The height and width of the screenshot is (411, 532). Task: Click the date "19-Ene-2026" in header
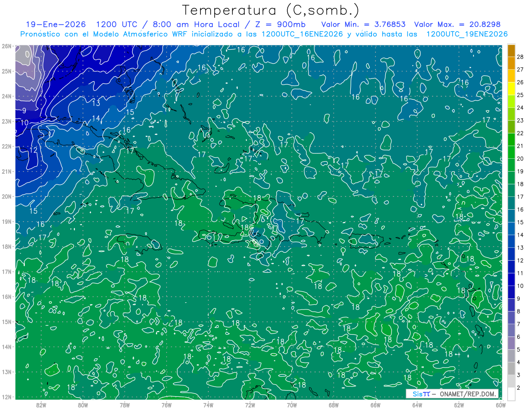pos(55,24)
